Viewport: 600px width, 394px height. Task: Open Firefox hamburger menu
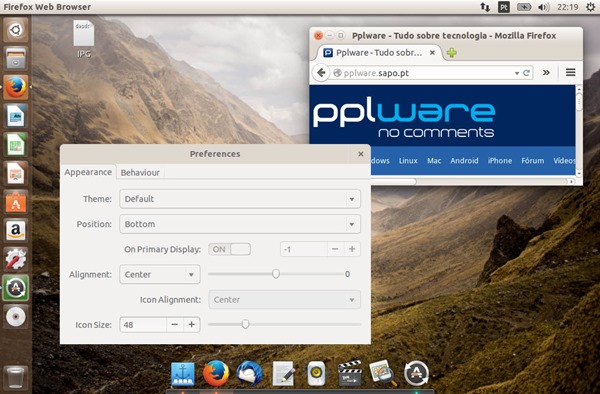point(571,72)
